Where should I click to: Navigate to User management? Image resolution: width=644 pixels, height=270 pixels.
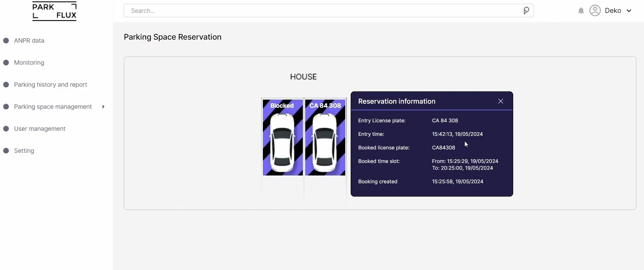pos(40,129)
